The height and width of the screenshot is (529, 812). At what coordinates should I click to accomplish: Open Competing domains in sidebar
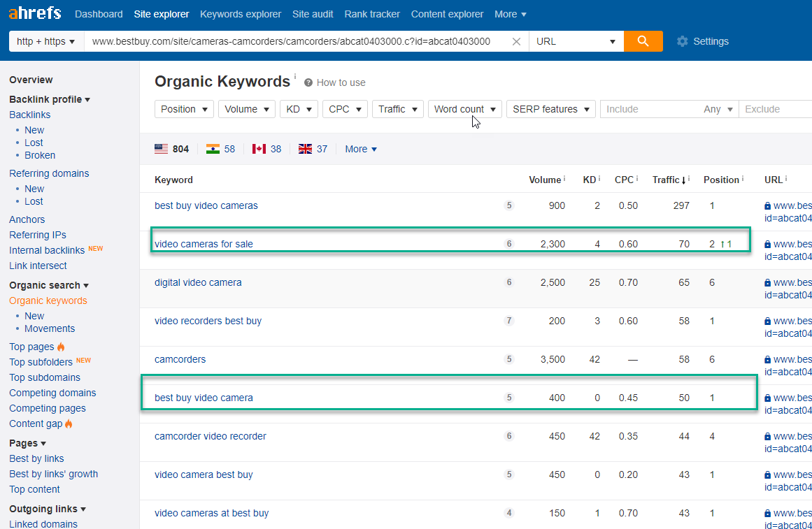click(53, 393)
